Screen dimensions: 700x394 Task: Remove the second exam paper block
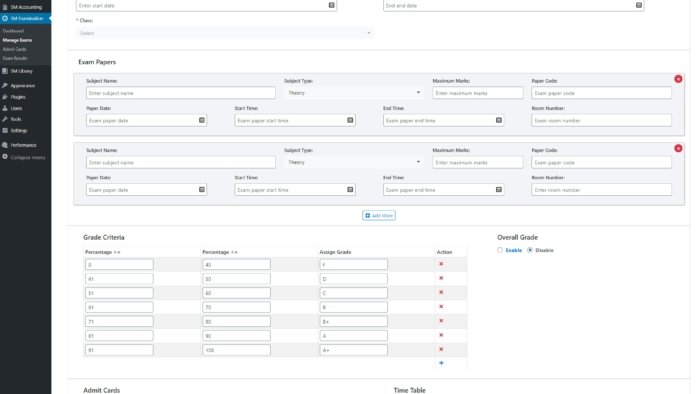tap(678, 148)
